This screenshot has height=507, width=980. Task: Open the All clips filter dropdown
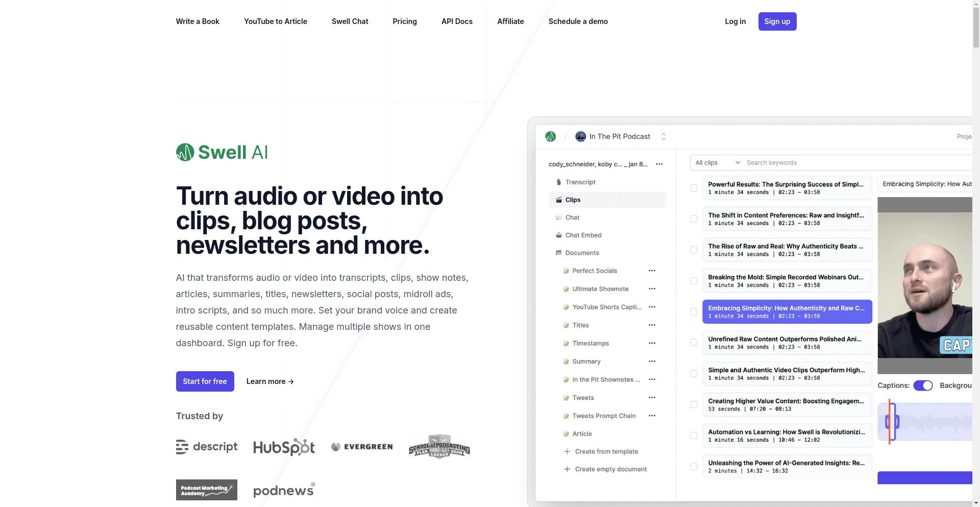point(717,163)
